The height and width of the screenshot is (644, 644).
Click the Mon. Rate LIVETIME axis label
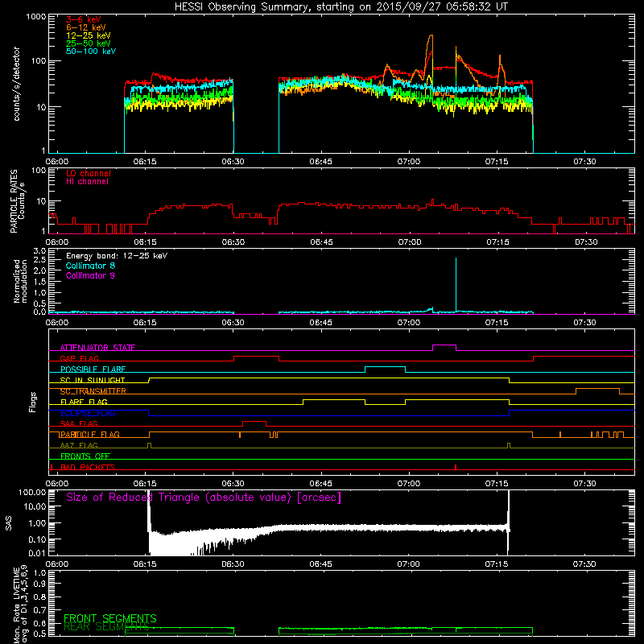click(x=21, y=605)
